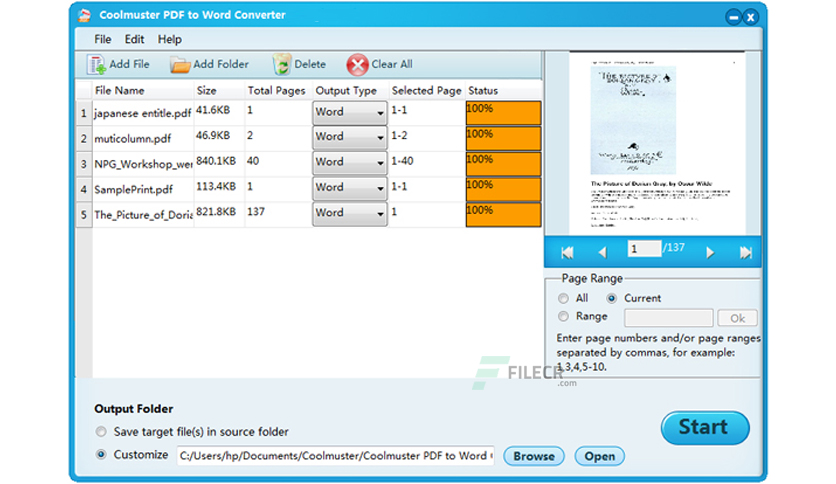This screenshot has width=836, height=484.
Task: Click the Add Folder icon
Action: click(x=180, y=65)
